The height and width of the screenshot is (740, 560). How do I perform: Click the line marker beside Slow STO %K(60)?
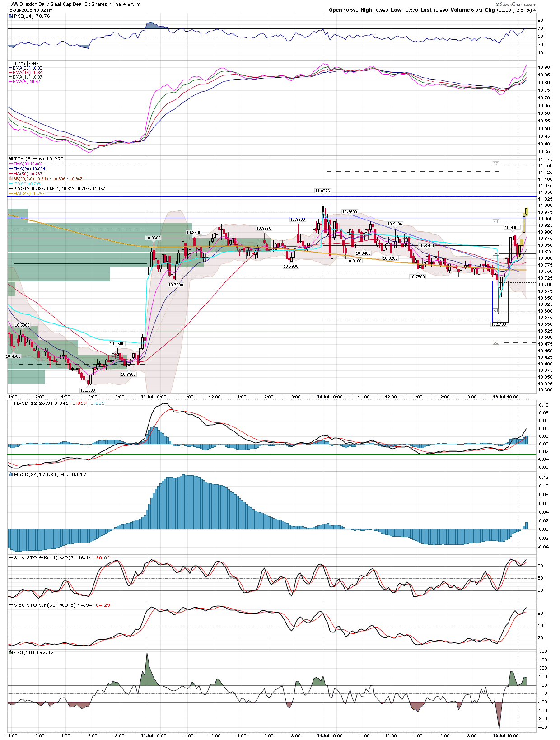tap(10, 605)
